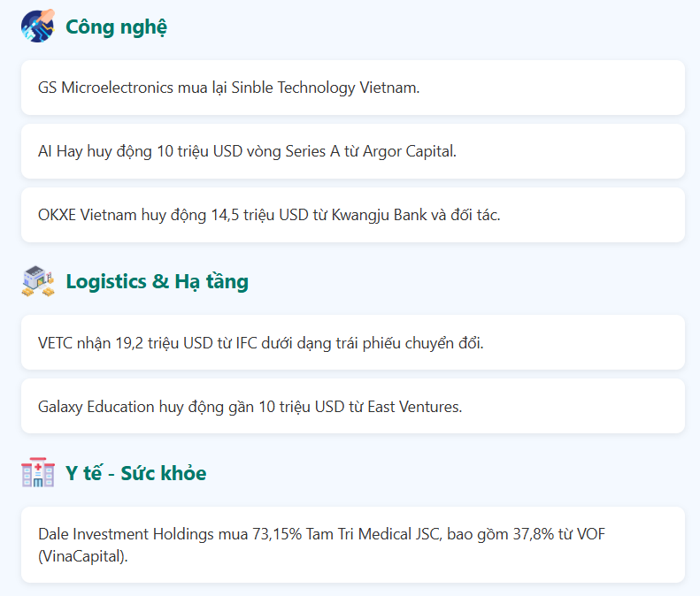Select the Công nghệ section heading

[116, 27]
